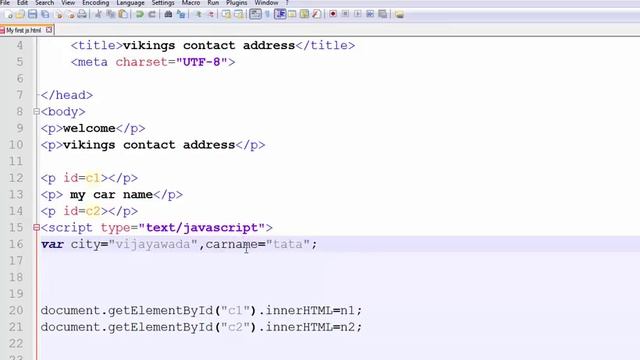Click the string "vijayawada" on line 16
The width and height of the screenshot is (640, 360).
coord(153,244)
